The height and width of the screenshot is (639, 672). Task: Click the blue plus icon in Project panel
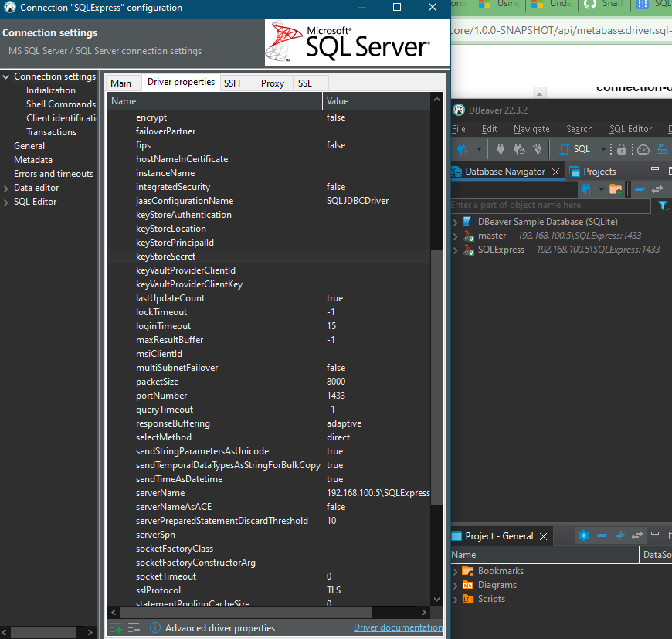click(619, 535)
